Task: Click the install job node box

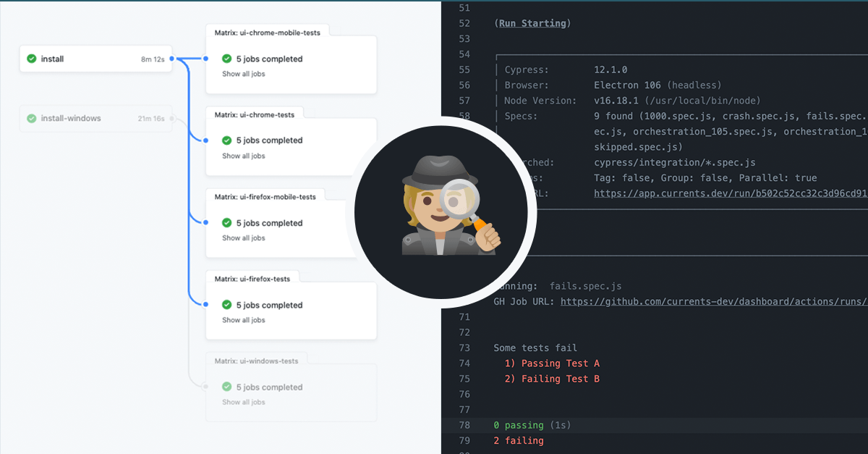Action: (94, 59)
